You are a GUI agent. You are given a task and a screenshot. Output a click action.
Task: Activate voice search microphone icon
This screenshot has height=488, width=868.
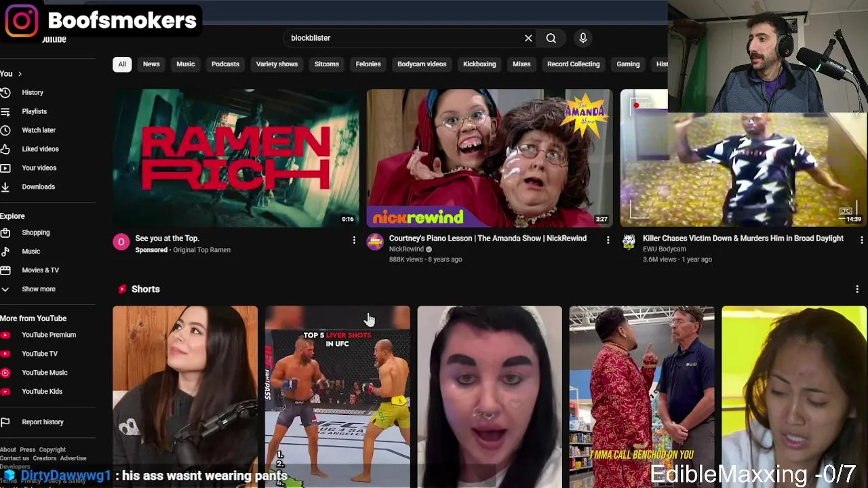click(583, 38)
